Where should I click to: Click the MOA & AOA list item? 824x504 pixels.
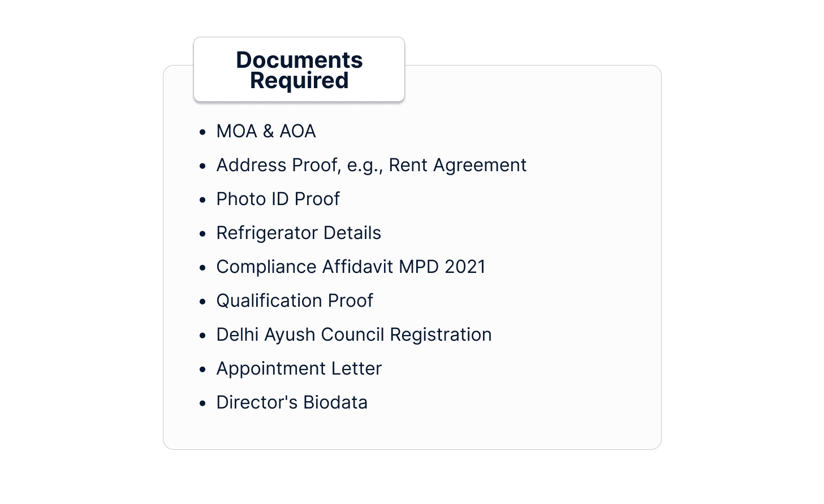266,131
